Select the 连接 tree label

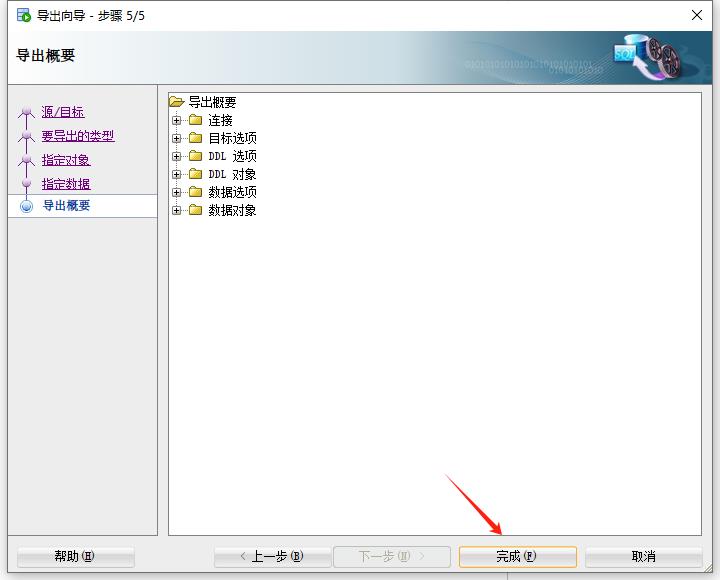[220, 120]
